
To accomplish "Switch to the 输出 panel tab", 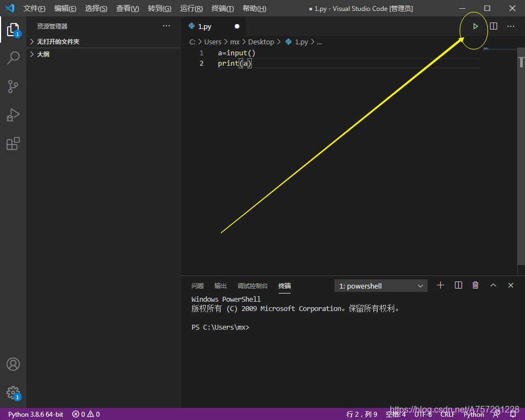I will pos(220,286).
